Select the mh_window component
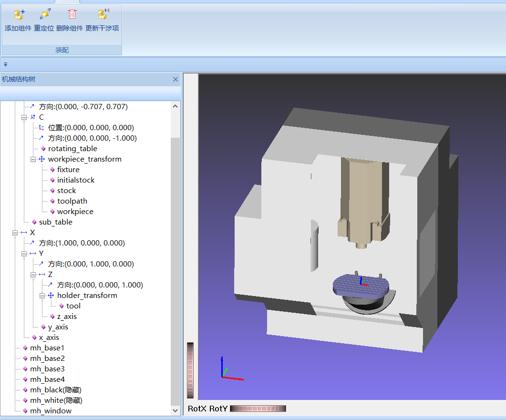The image size is (506, 420). pos(51,411)
